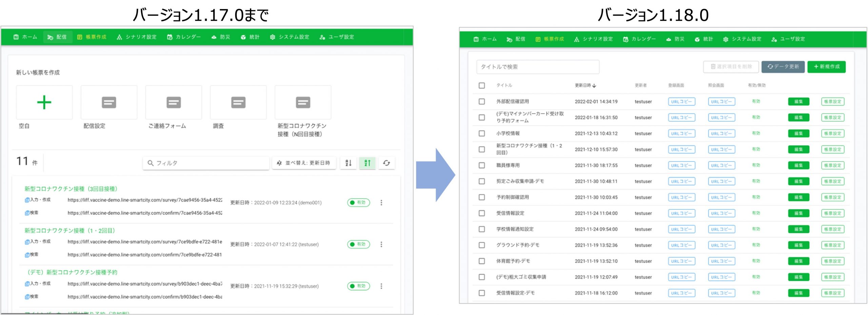Choose the 調査 template icon
The image size is (868, 315).
point(238,102)
